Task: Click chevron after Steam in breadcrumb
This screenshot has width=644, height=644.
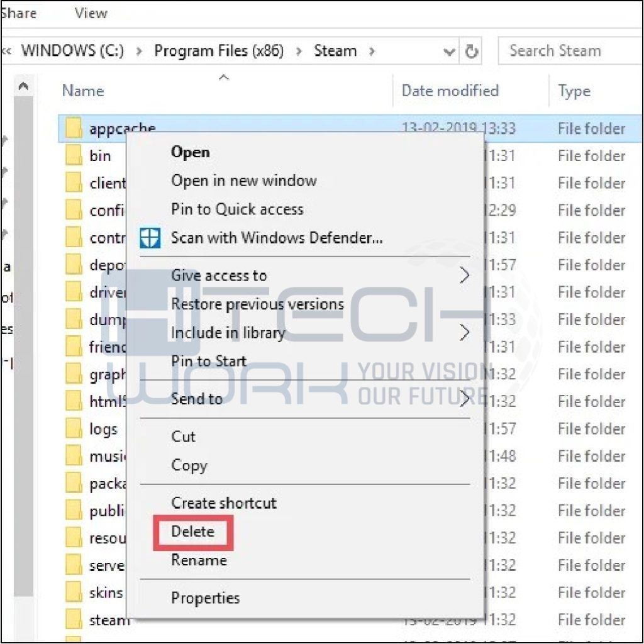Action: [x=372, y=52]
